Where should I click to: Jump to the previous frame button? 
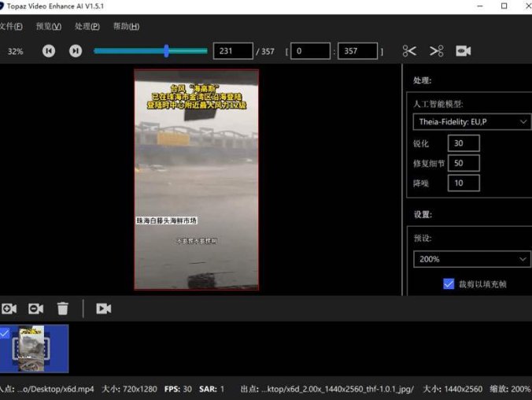[49, 51]
